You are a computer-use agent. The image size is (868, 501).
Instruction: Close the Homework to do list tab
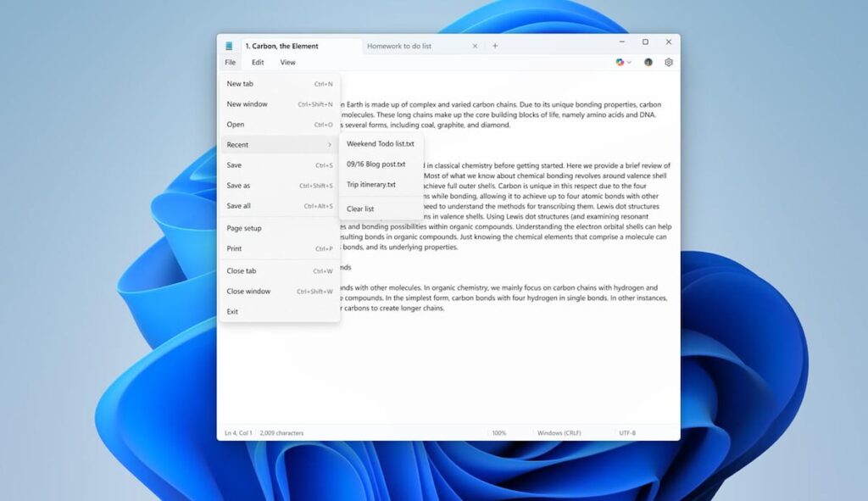click(x=475, y=46)
